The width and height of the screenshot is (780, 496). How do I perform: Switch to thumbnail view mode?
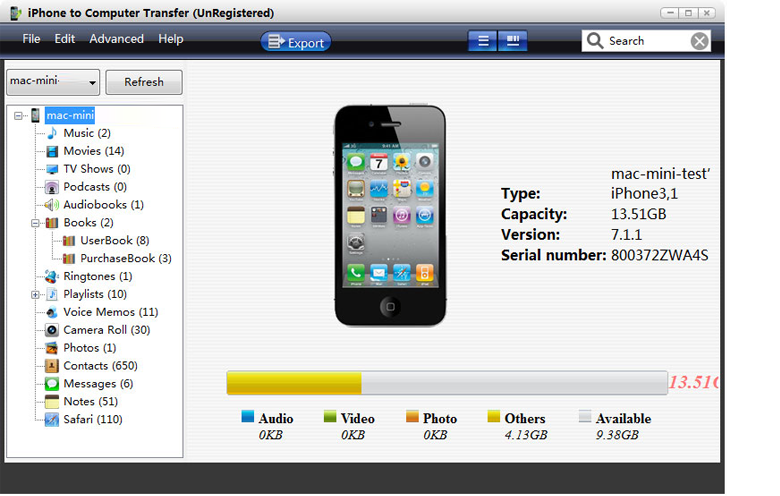click(512, 41)
